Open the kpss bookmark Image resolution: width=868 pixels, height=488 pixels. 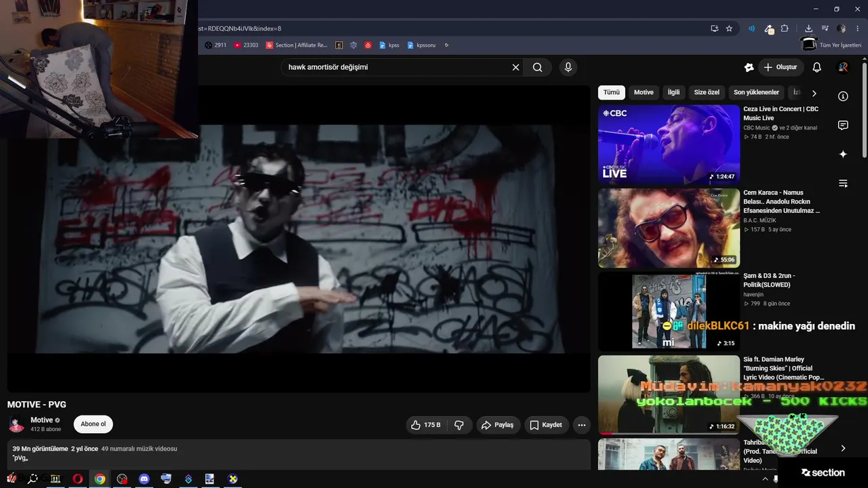pos(389,45)
